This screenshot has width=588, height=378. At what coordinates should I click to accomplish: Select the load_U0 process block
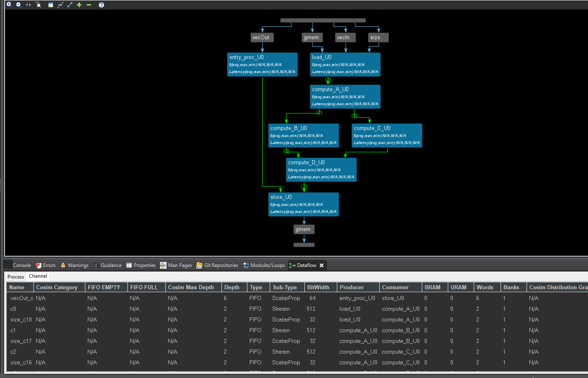pyautogui.click(x=345, y=64)
